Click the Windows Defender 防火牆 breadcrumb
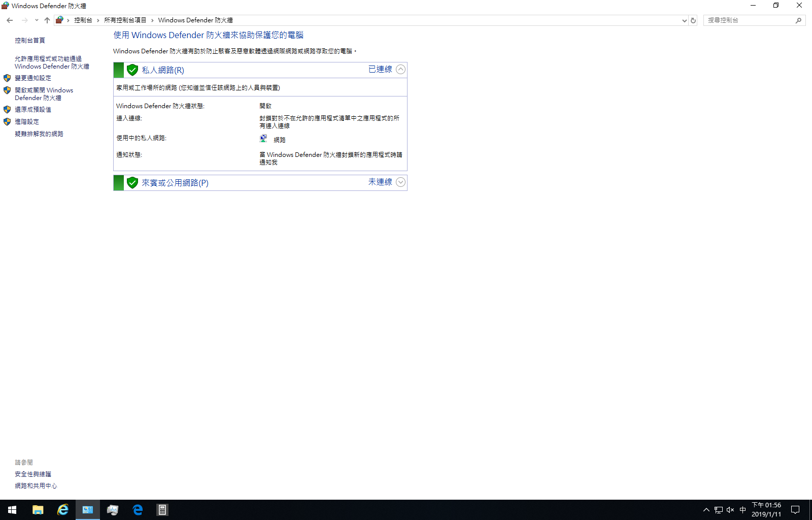This screenshot has height=520, width=812. [195, 20]
